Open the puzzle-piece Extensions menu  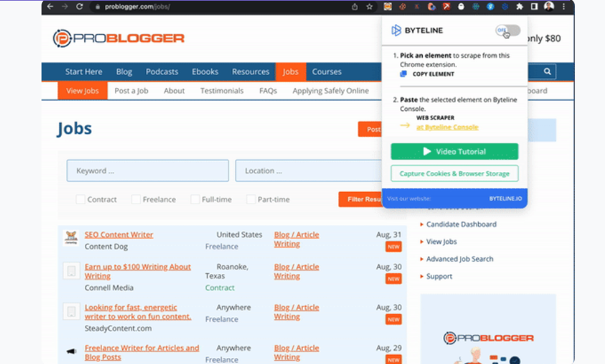(520, 7)
